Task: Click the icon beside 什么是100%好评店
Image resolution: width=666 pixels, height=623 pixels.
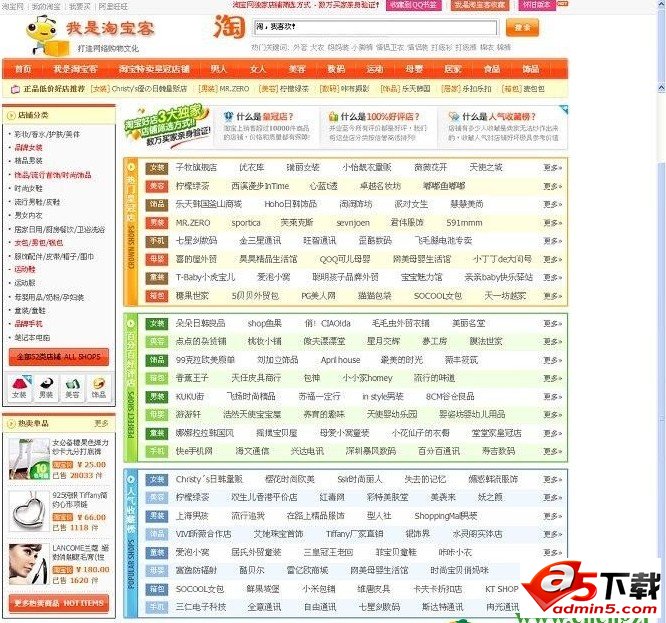Action: coord(333,116)
